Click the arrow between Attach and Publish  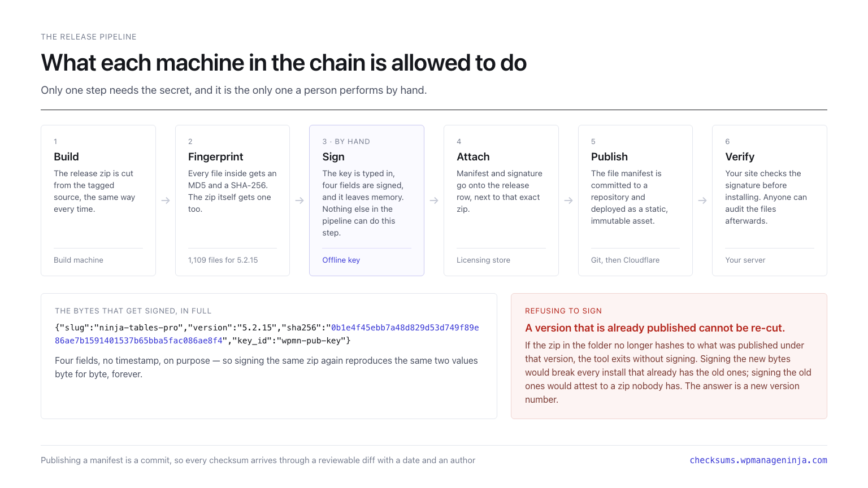coord(568,201)
